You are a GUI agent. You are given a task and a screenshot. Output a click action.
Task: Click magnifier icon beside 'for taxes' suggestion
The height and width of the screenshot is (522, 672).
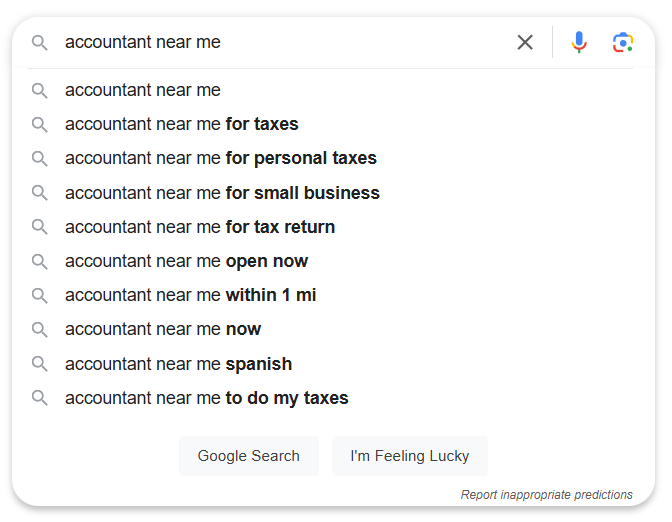tap(39, 124)
